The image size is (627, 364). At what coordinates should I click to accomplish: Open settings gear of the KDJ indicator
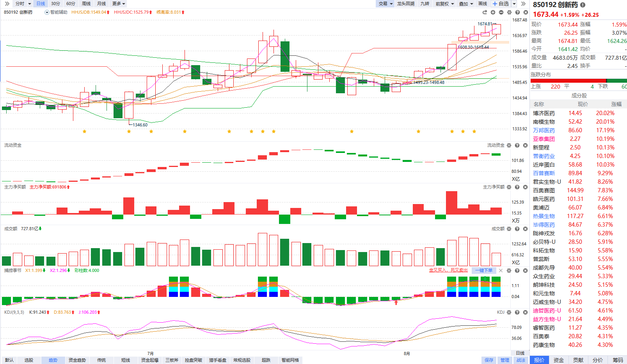tap(509, 313)
